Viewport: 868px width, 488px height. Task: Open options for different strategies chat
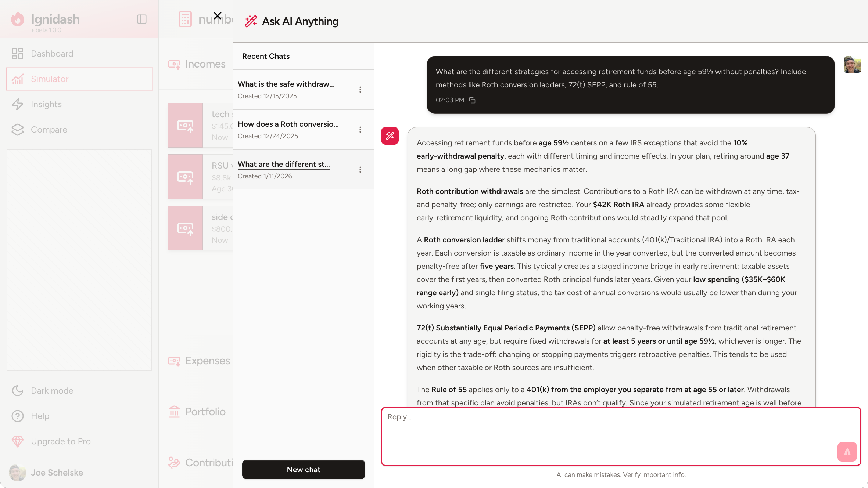tap(360, 170)
